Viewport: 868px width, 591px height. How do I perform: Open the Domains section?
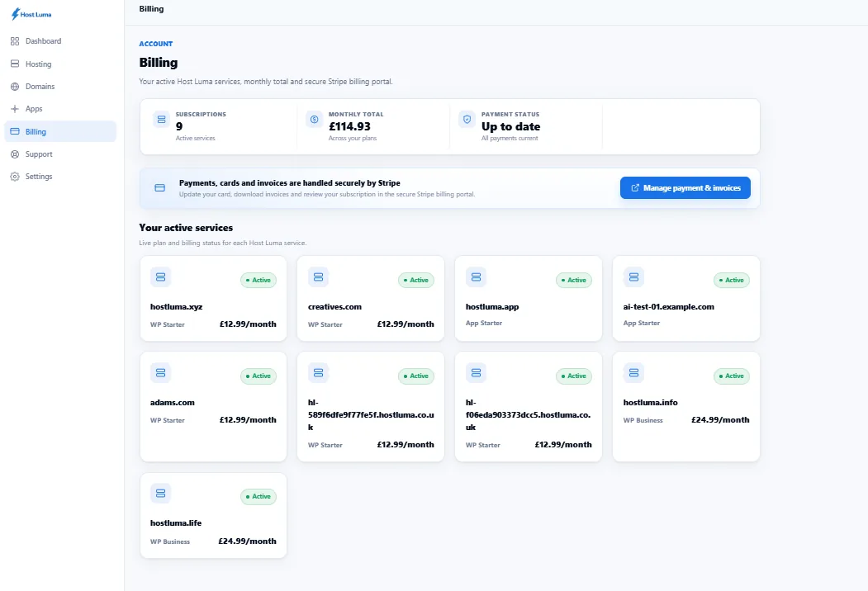pos(60,87)
